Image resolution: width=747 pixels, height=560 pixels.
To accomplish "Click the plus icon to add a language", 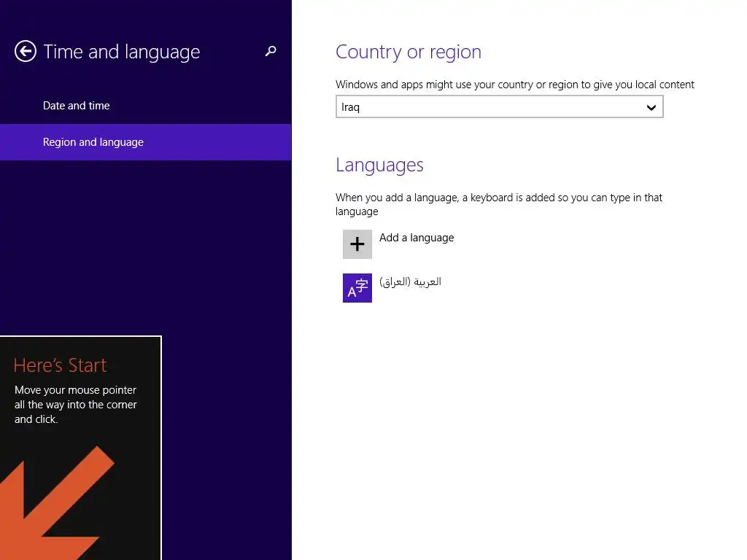I will (x=357, y=244).
